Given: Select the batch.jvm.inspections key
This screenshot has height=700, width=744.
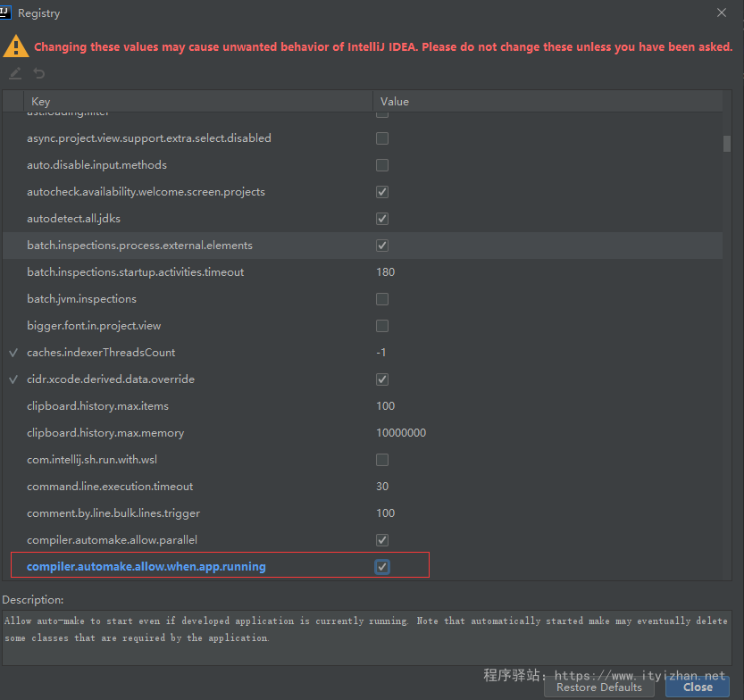Looking at the screenshot, I should pos(81,299).
